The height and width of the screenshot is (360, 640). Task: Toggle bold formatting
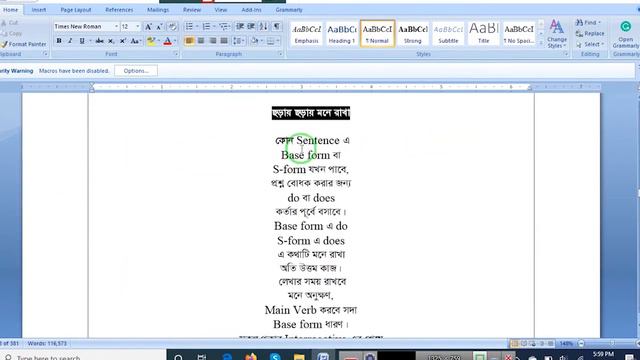click(59, 41)
